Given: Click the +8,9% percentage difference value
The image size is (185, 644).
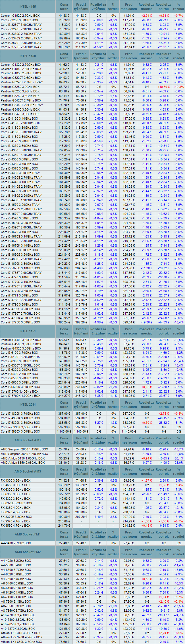Looking at the screenshot, I should [178, 633].
